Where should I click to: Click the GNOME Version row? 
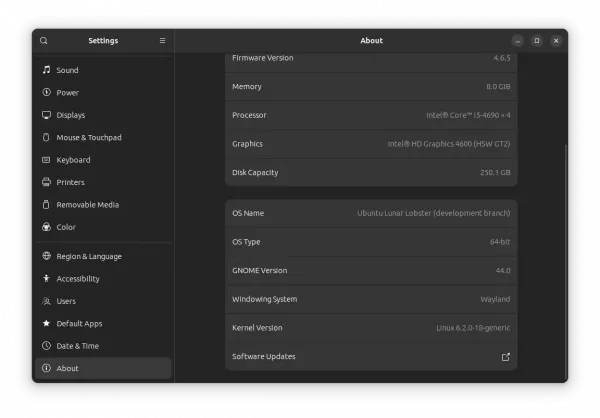[x=371, y=271]
